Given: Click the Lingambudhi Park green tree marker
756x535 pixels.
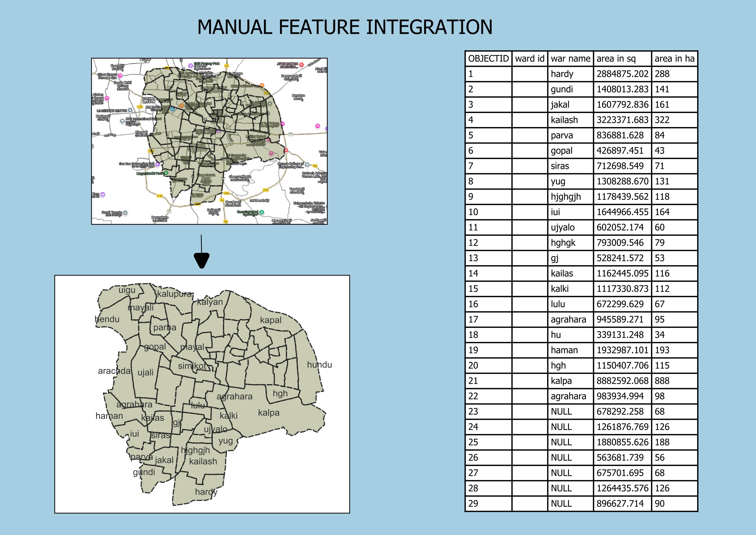Looking at the screenshot, I should point(166,173).
